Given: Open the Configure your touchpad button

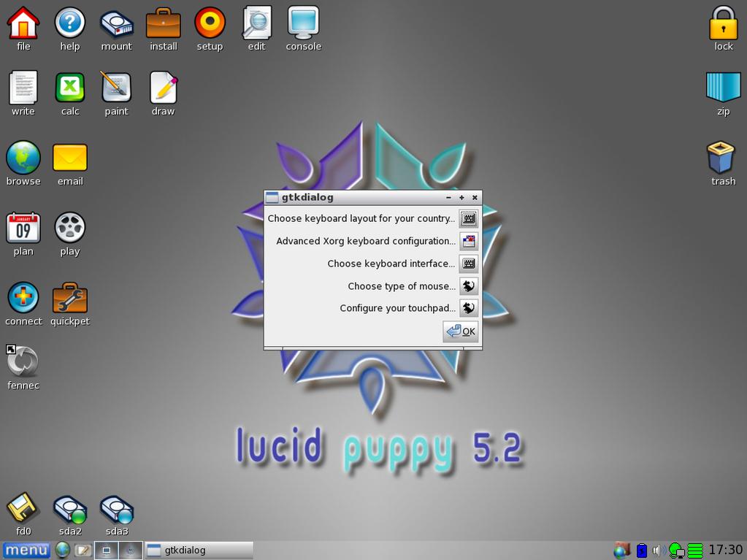Looking at the screenshot, I should [469, 308].
